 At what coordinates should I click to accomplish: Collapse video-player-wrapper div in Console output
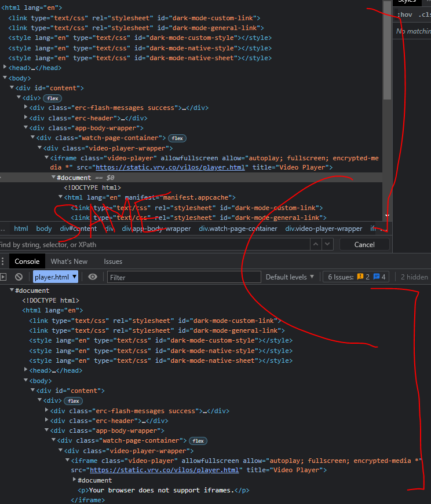(60, 450)
